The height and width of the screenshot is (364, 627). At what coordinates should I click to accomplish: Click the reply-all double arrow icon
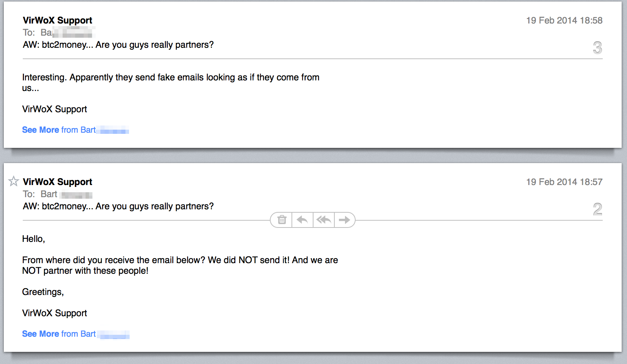323,220
